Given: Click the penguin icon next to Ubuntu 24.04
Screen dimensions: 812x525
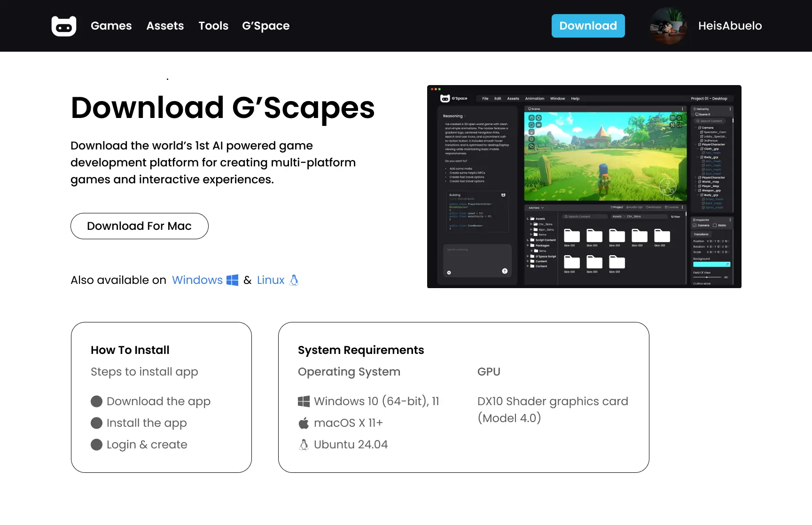Looking at the screenshot, I should pos(304,445).
